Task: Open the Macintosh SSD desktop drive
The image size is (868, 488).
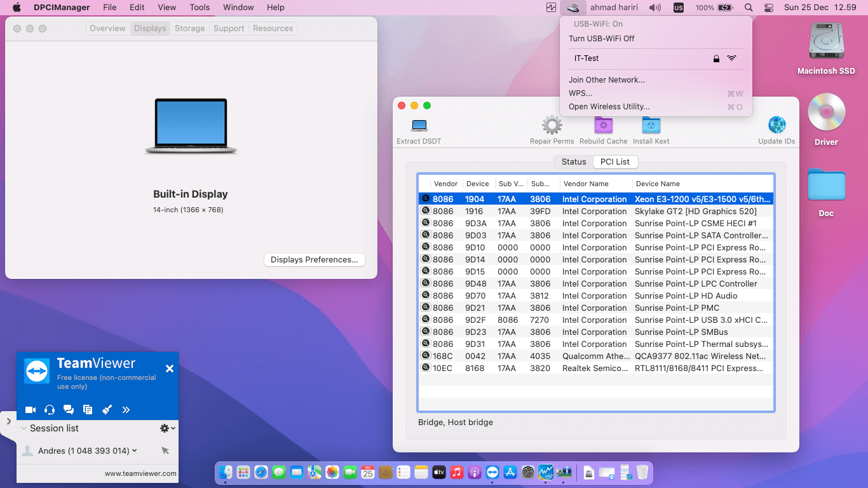Action: click(x=826, y=42)
